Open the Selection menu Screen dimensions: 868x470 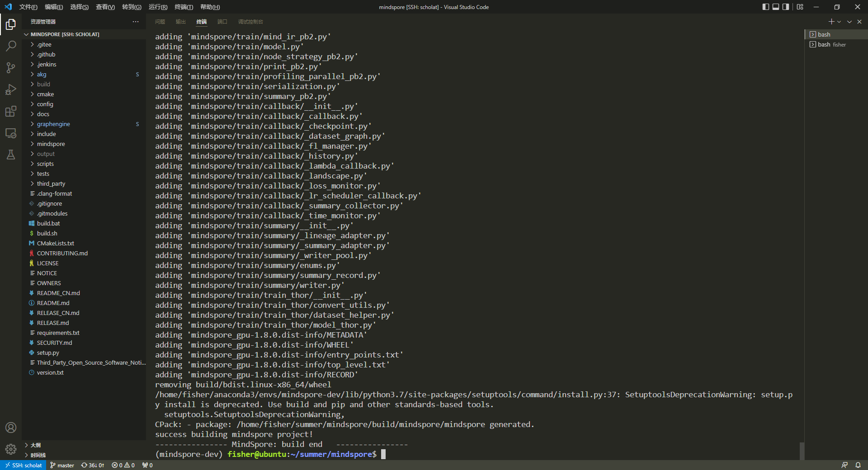point(80,7)
